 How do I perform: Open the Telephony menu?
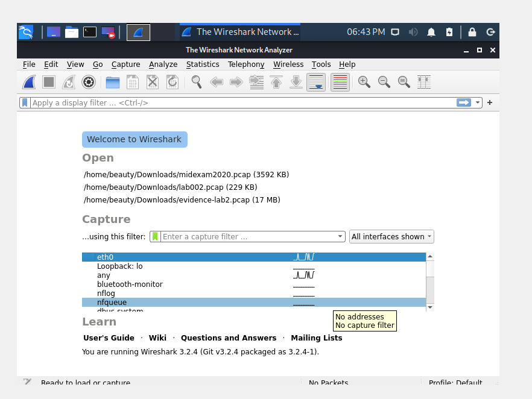(246, 64)
